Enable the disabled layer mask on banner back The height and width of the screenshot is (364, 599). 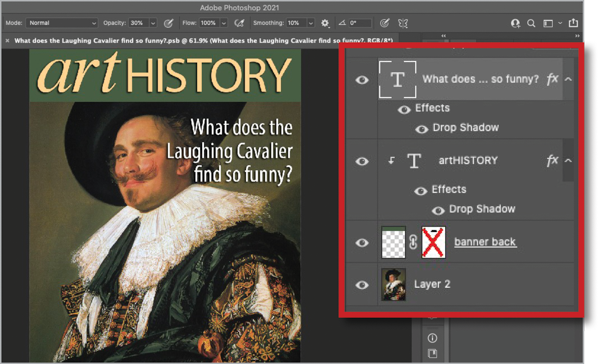coord(433,242)
